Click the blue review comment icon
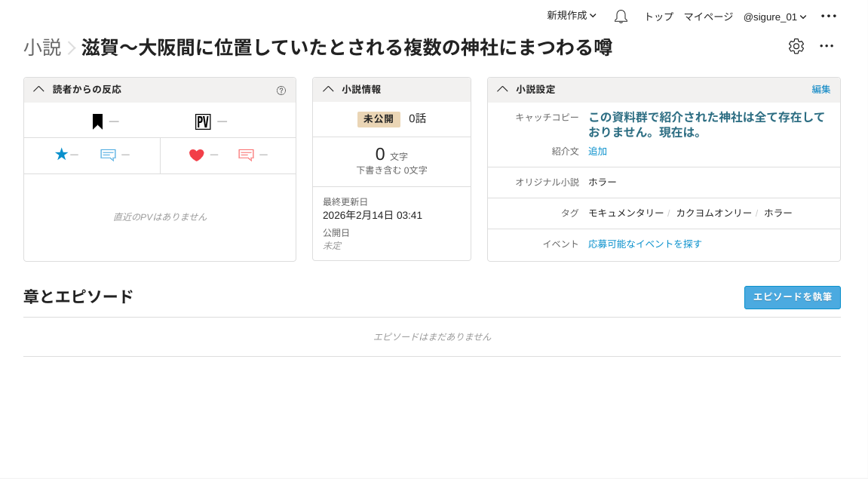 pos(108,155)
